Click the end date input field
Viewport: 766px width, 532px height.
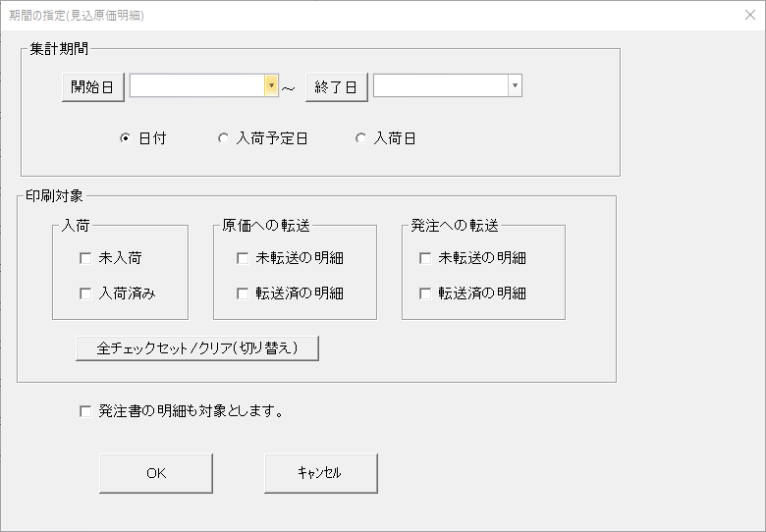[440, 86]
